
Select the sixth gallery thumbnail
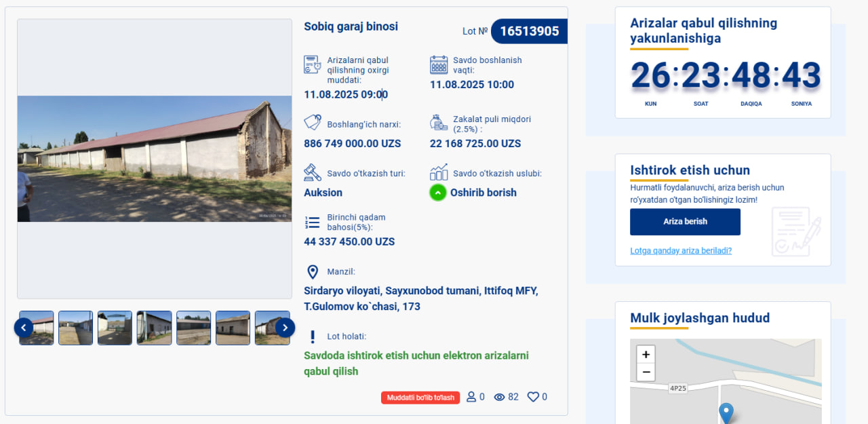(233, 328)
